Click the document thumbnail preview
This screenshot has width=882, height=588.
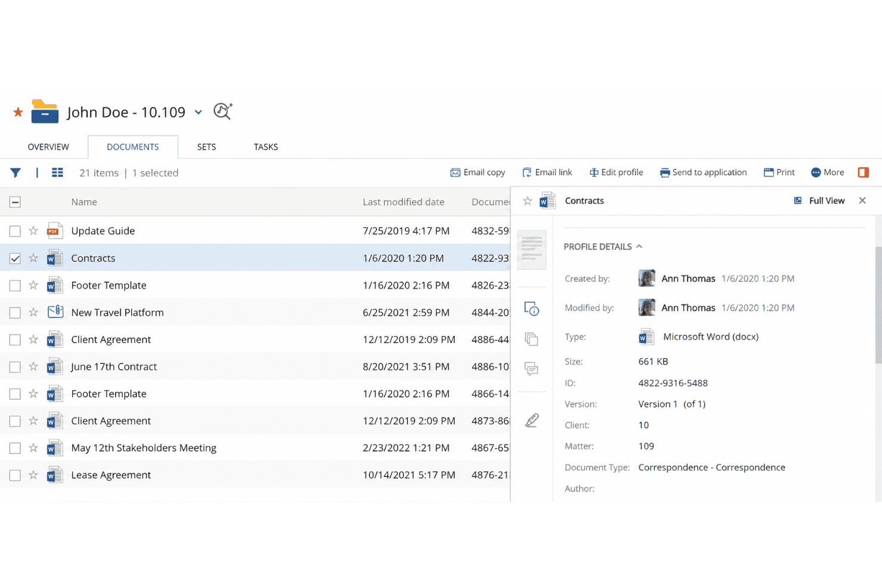click(532, 249)
